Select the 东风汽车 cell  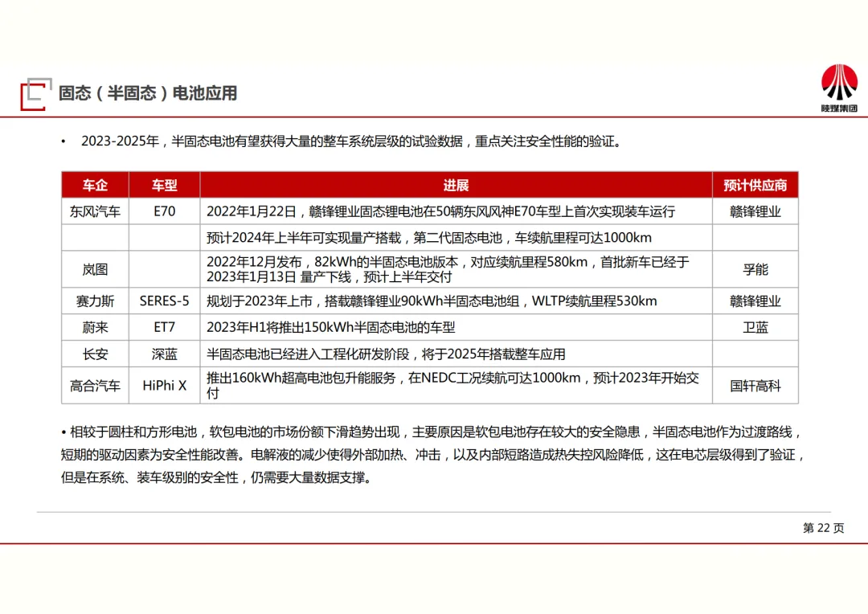tap(95, 211)
